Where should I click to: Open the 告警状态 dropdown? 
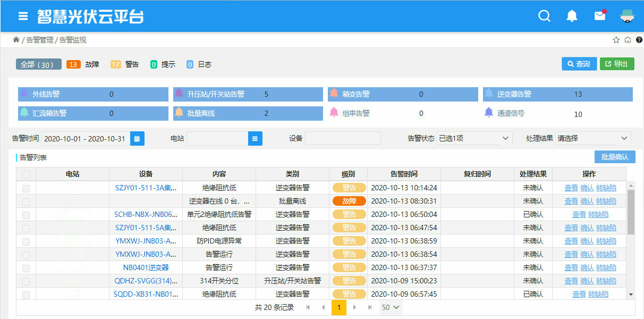pyautogui.click(x=474, y=138)
